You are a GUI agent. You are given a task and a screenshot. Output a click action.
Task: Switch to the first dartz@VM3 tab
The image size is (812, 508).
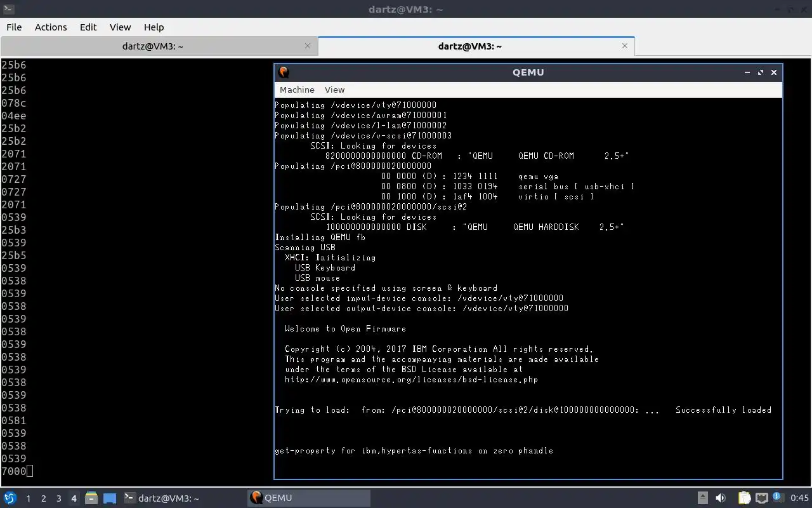pyautogui.click(x=159, y=46)
